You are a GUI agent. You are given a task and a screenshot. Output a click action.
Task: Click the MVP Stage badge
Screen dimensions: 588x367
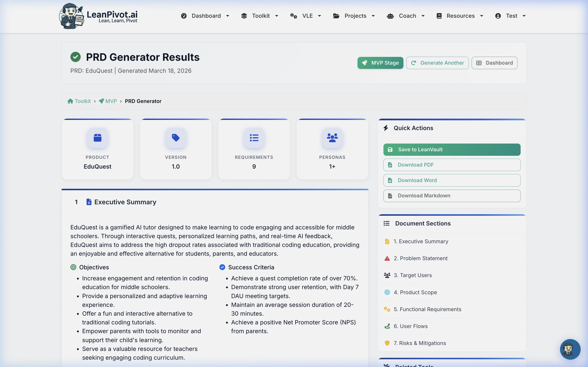(380, 63)
